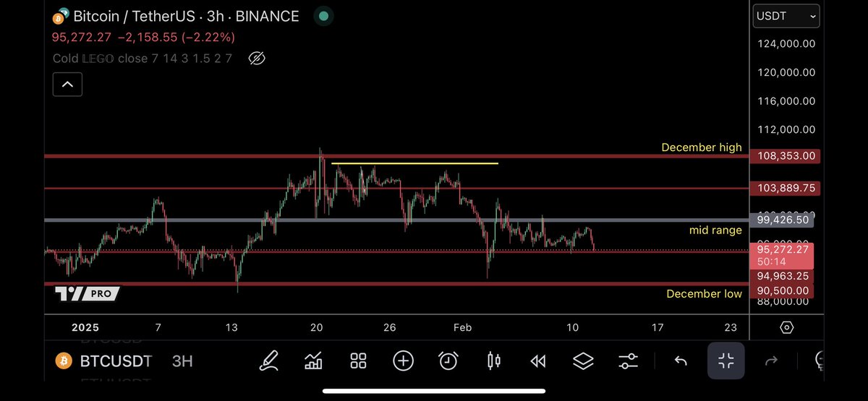Screen dimensions: 868x401
Task: Tap the Feb date on time axis
Action: click(462, 327)
